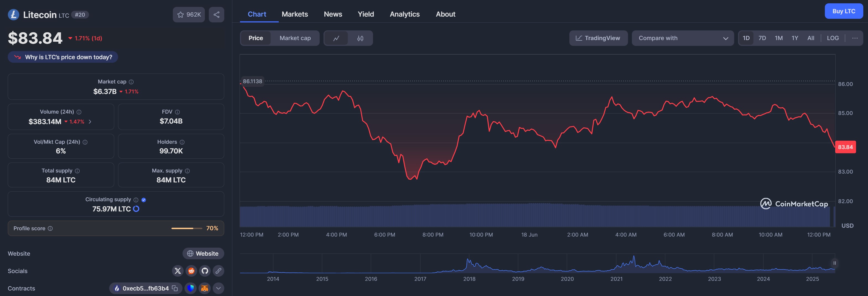Expand Volume (24h) details chevron
Screen dimensions: 868x296
pos(90,122)
